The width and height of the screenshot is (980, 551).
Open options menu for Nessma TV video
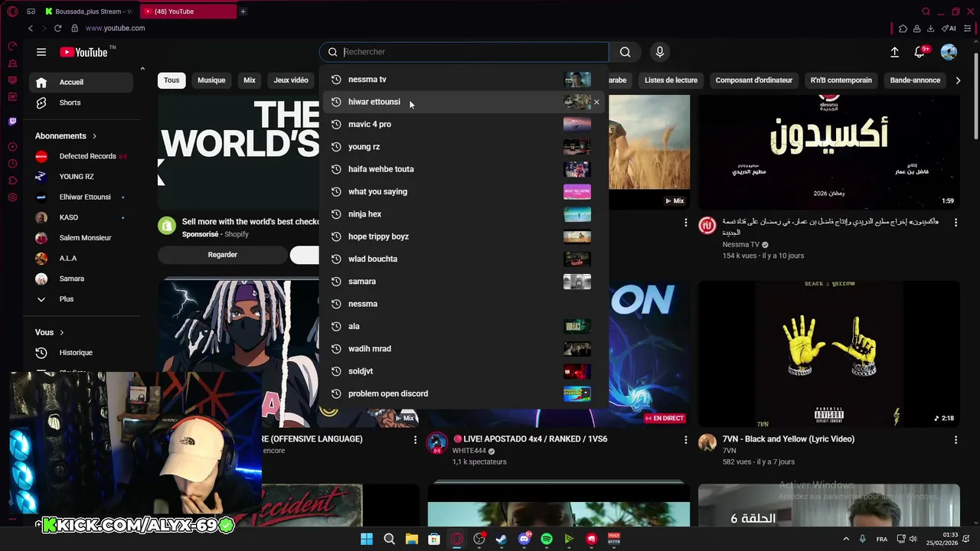coord(955,223)
